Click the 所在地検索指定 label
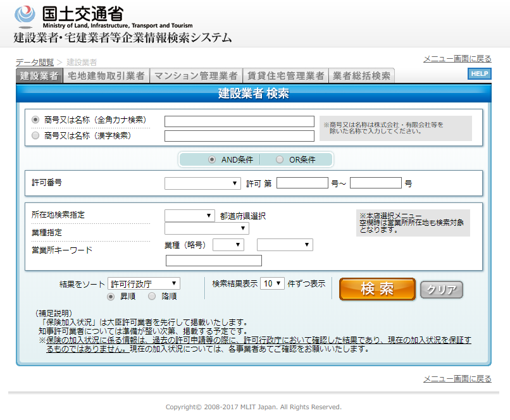The image size is (510, 420). (58, 214)
